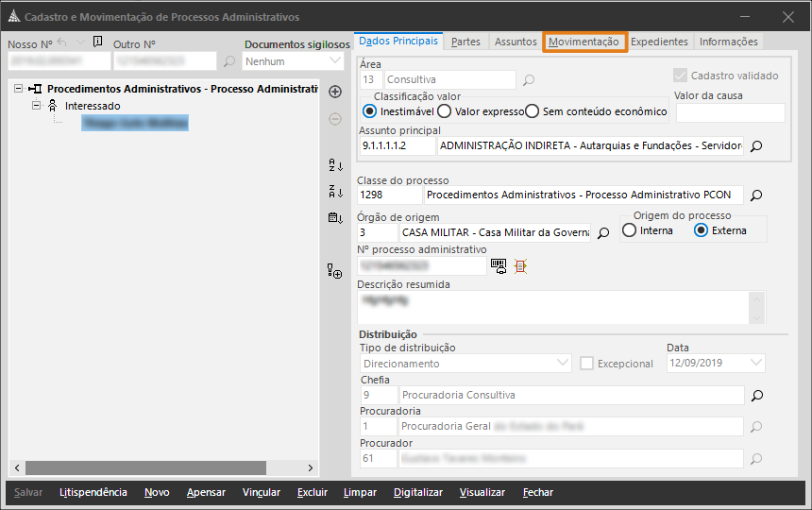Screen dimensions: 812x510
Task: Sort tree items Z to A
Action: pyautogui.click(x=335, y=192)
